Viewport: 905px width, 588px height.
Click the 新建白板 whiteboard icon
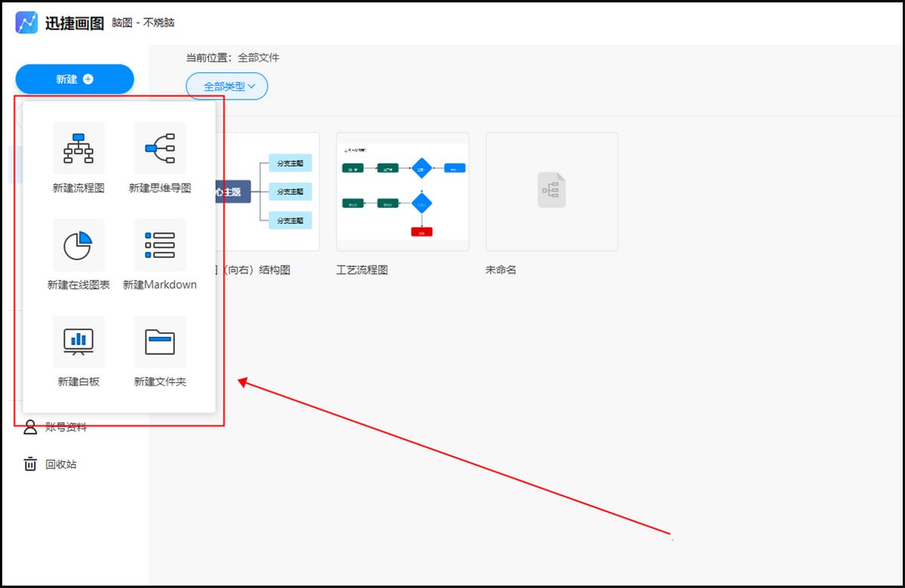(78, 341)
